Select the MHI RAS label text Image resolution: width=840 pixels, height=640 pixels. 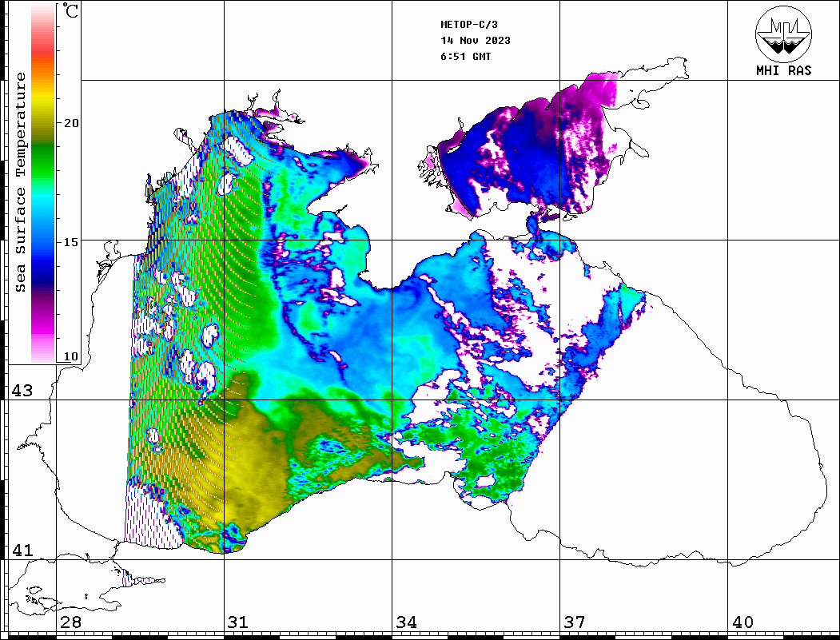pyautogui.click(x=784, y=70)
